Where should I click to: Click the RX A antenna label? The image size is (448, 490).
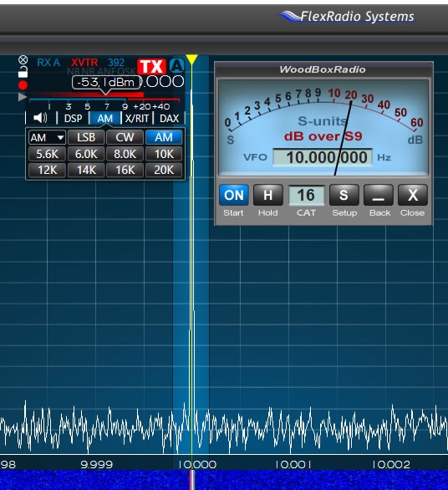[48, 63]
